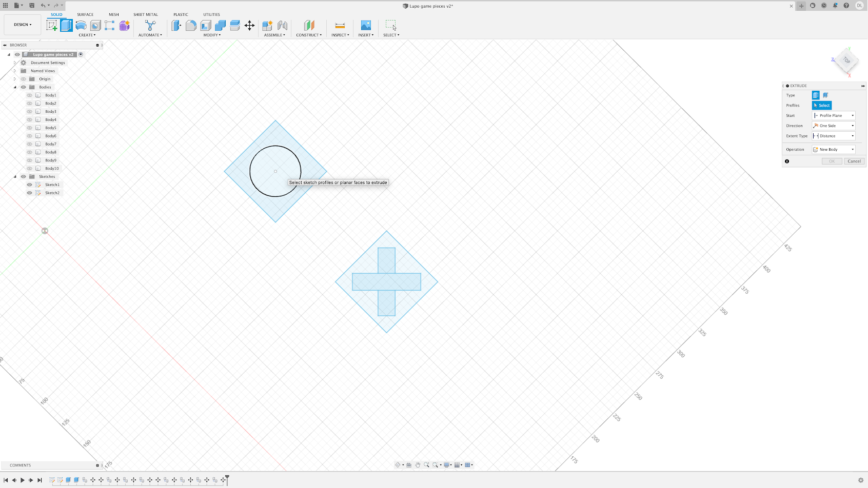This screenshot has height=488, width=868.
Task: Switch to the UTILITIES tab
Action: (x=211, y=14)
